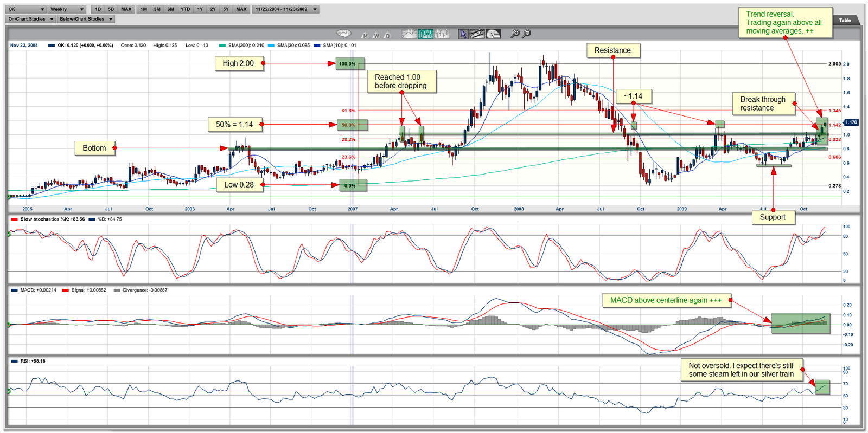This screenshot has height=433, width=868.
Task: Click the SMA(30) light blue legend swatch
Action: pyautogui.click(x=272, y=46)
